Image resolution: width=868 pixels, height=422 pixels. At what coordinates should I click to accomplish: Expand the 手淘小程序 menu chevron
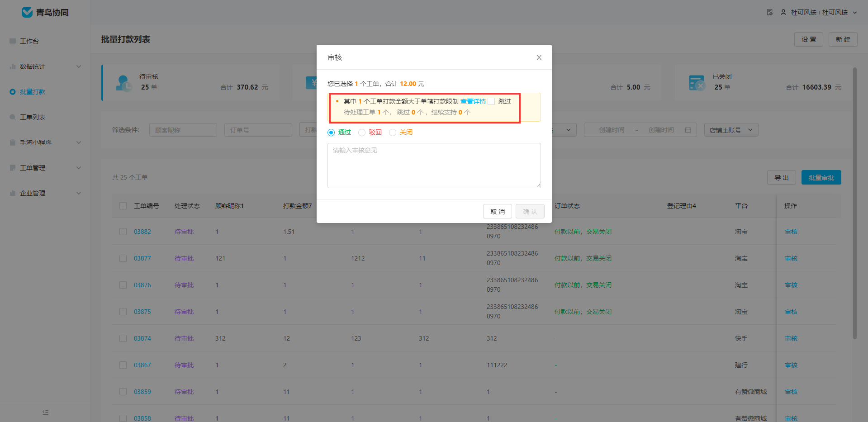point(79,142)
